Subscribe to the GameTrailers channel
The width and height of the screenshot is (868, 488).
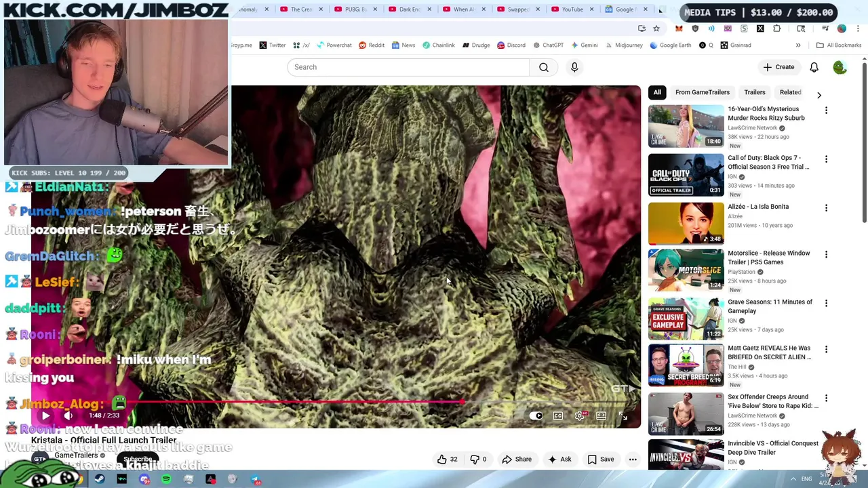[138, 459]
